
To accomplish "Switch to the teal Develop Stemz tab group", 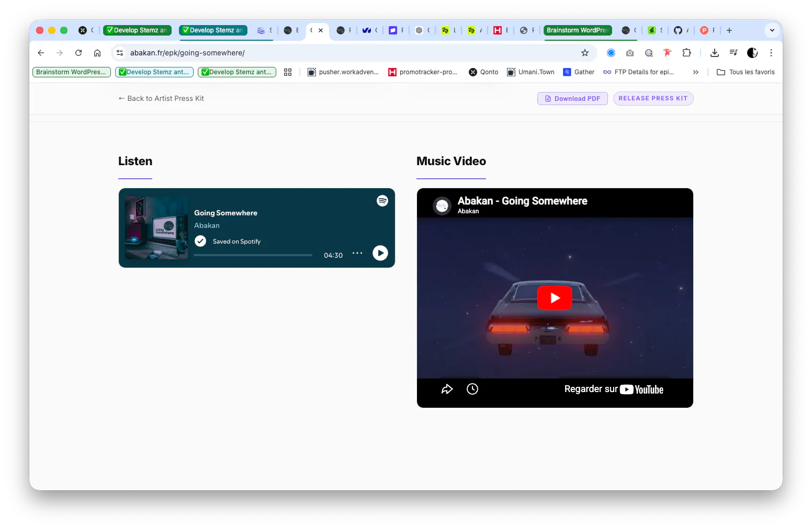I will coord(213,30).
